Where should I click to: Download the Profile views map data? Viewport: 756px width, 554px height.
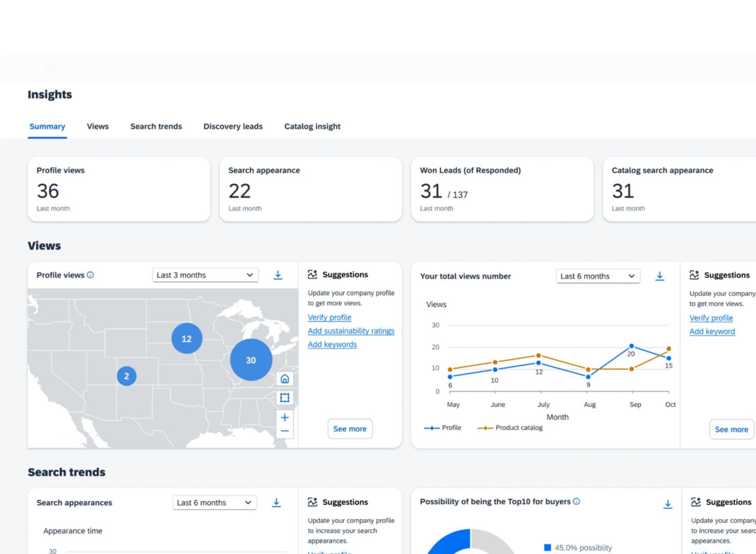[x=278, y=275]
